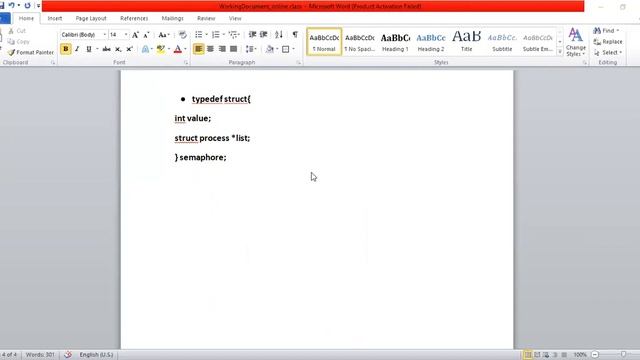Open the Page Layout tab
640x360 pixels.
pos(91,18)
